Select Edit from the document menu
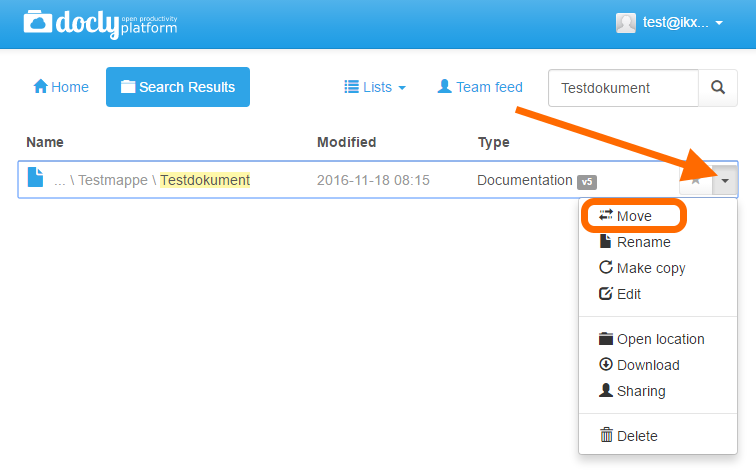Screen dimensions: 756x476 coord(620,294)
